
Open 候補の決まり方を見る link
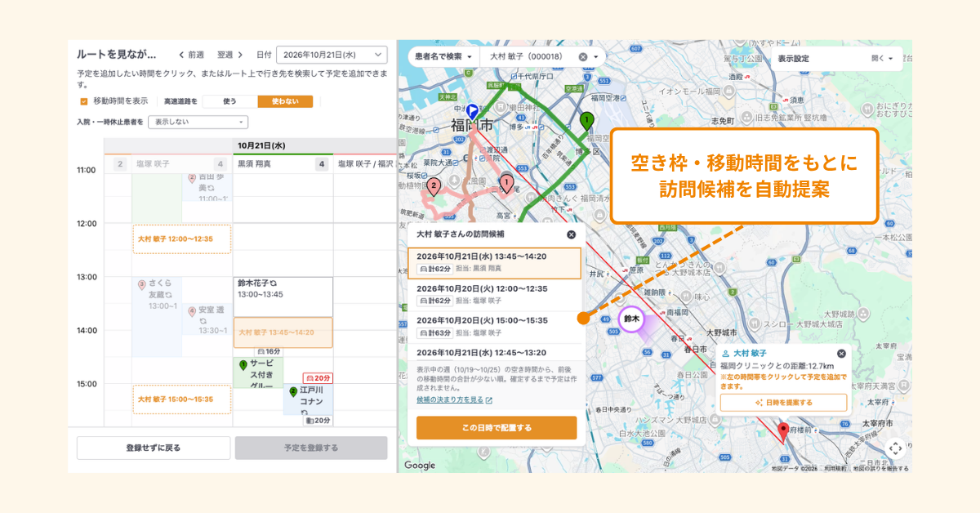click(450, 400)
